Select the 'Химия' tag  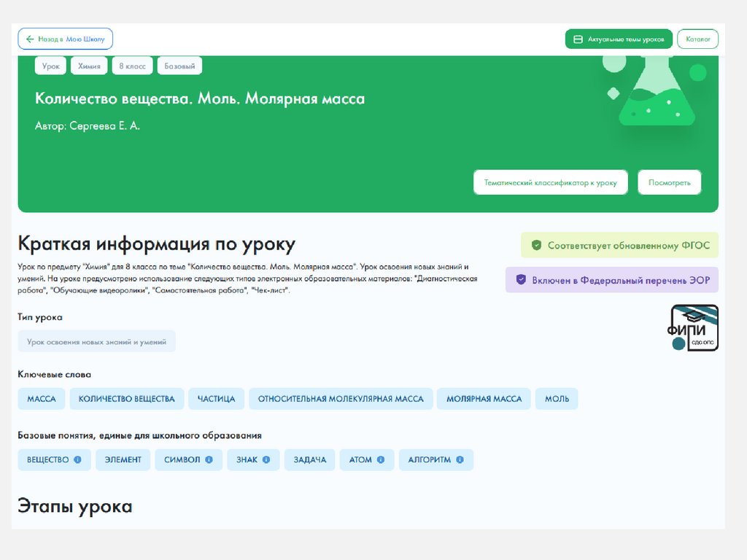[x=89, y=66]
